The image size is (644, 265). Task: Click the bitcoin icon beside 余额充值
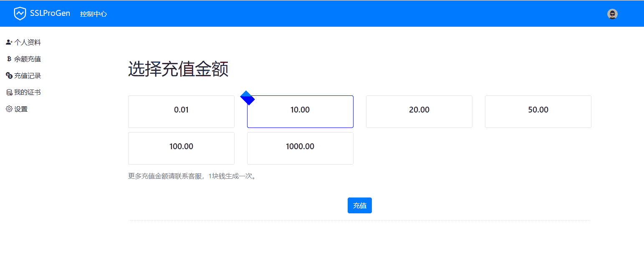(x=9, y=59)
